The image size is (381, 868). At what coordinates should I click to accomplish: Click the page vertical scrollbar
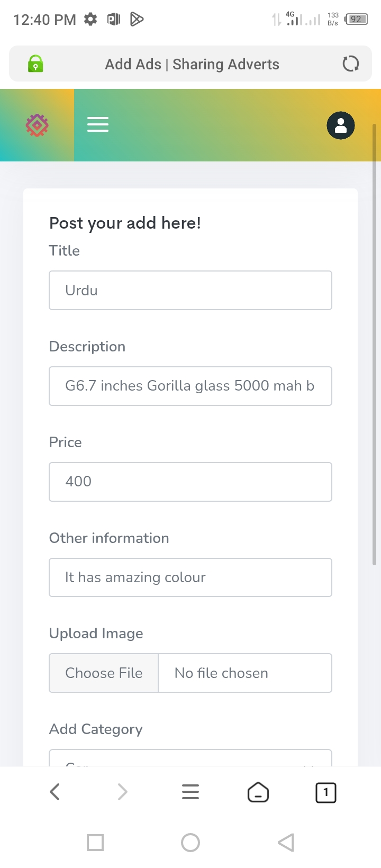tap(375, 344)
